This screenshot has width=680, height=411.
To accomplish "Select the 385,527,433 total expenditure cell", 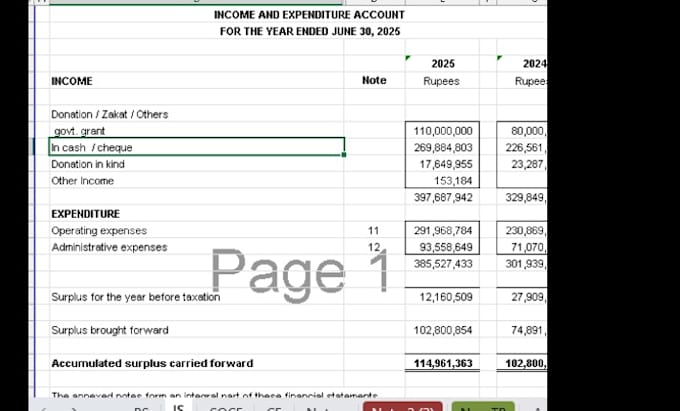I will pyautogui.click(x=442, y=264).
